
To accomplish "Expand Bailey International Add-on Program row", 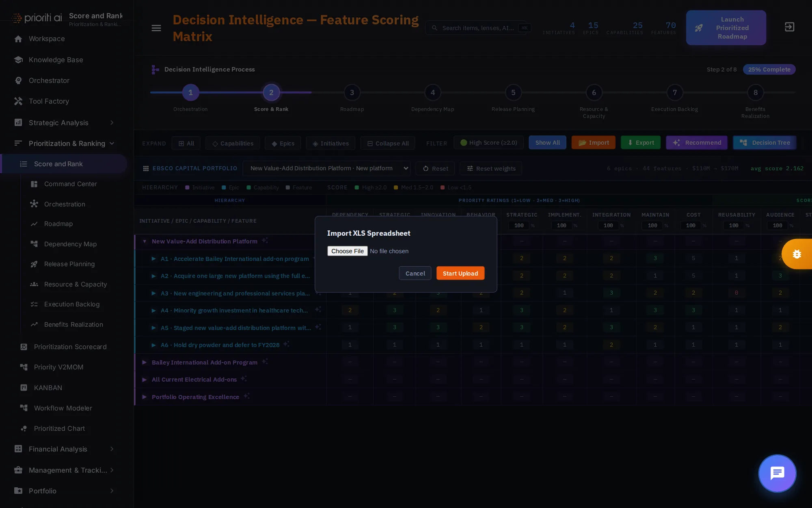I will (144, 363).
